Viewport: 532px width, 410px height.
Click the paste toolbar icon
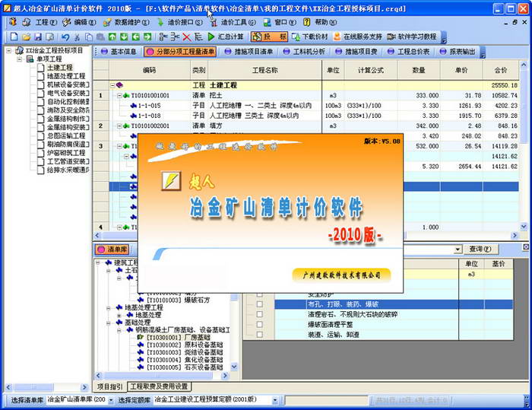coord(100,37)
